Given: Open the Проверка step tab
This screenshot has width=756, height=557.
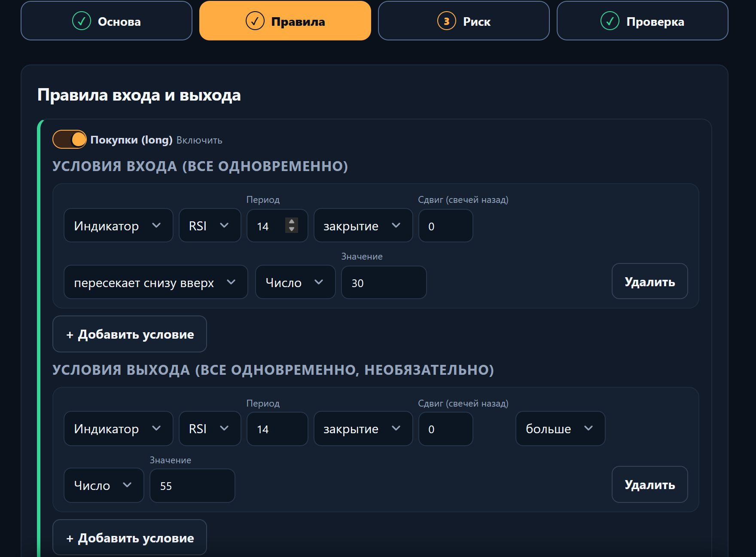Looking at the screenshot, I should [x=643, y=21].
